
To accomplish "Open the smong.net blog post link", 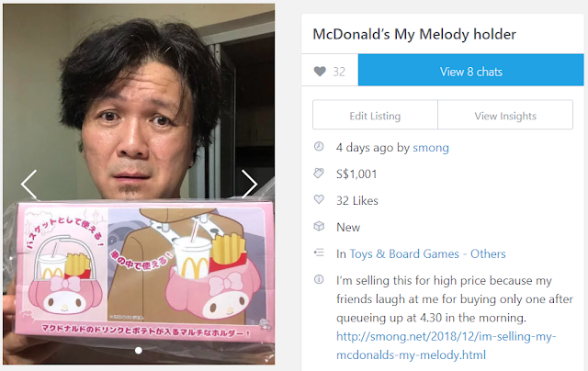I will (446, 345).
